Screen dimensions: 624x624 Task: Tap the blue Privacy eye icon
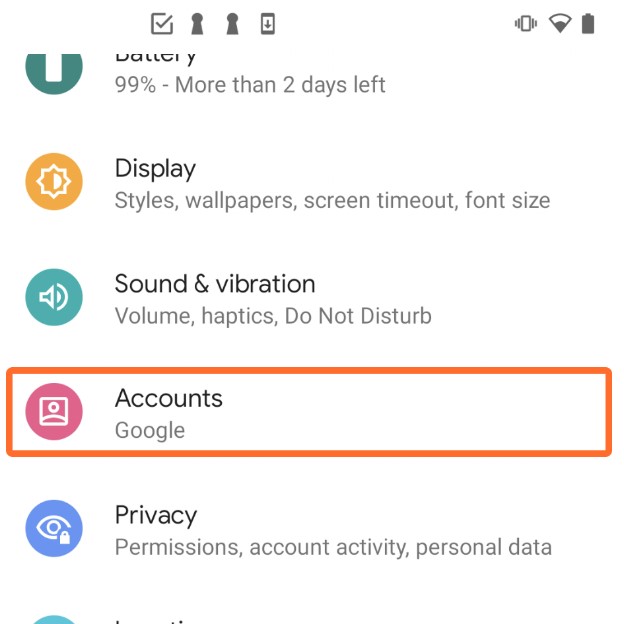[x=54, y=528]
